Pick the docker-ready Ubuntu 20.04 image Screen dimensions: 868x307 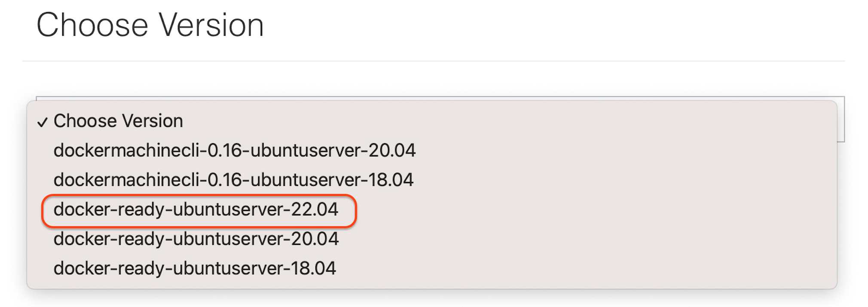tap(196, 239)
